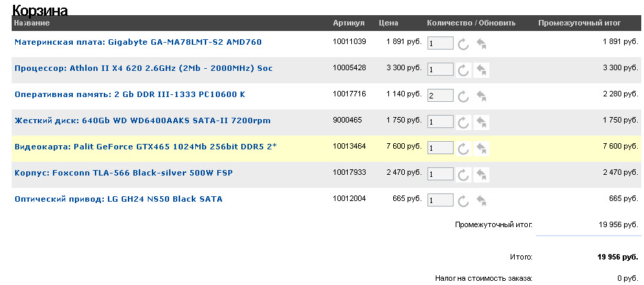Click the Цена column header
644x285 pixels.
pos(388,23)
